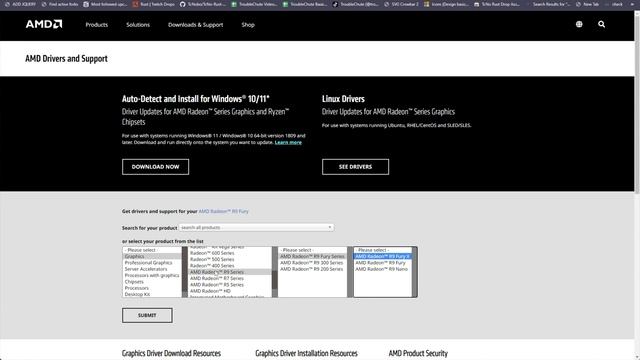Click Graphics Driver Download Resources heading
640x360 pixels.
pos(171,353)
